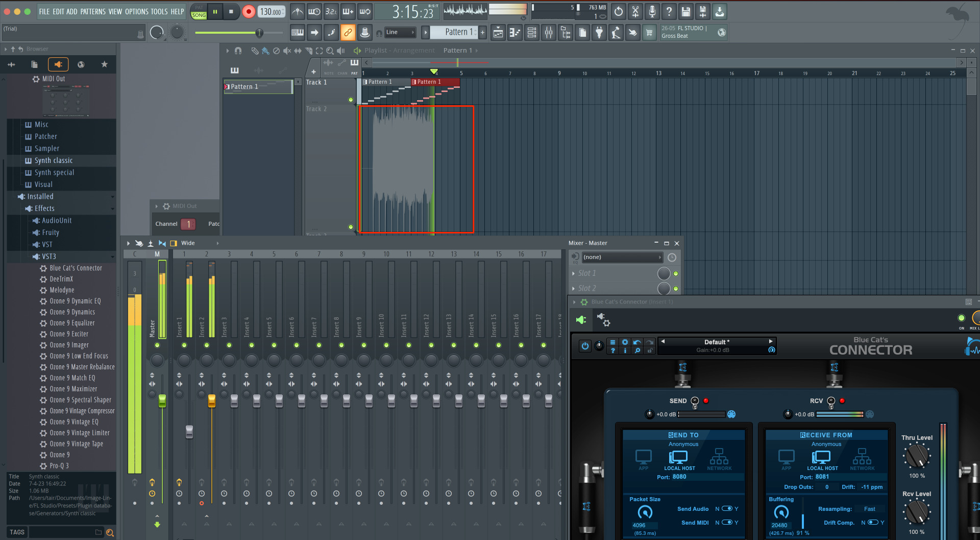Toggle Song mode button

pyautogui.click(x=199, y=15)
